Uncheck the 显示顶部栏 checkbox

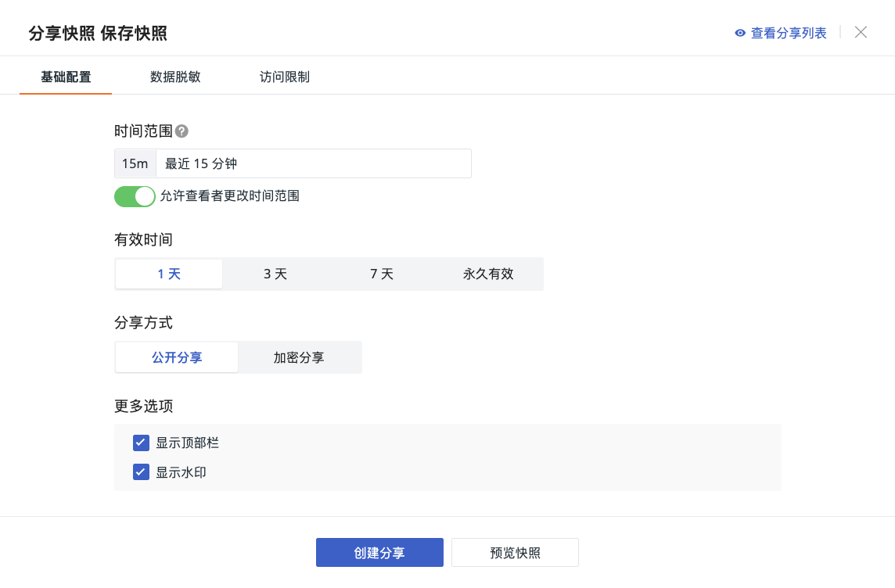pyautogui.click(x=141, y=443)
